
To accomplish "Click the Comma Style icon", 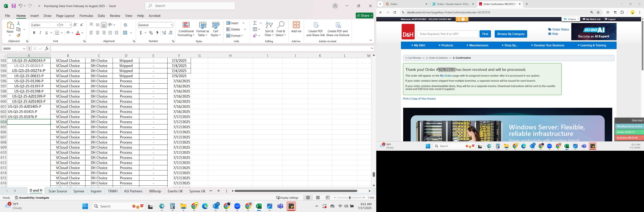I will (157, 33).
